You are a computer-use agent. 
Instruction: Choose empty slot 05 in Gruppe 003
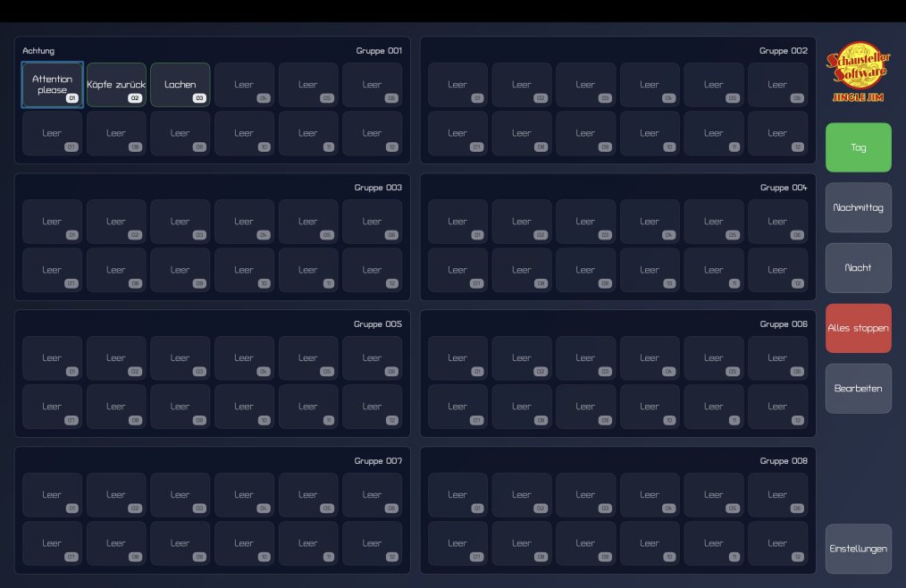(x=308, y=222)
